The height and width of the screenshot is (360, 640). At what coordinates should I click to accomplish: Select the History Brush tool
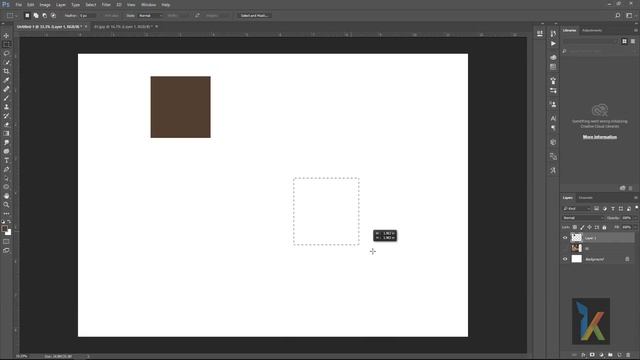pos(6,116)
